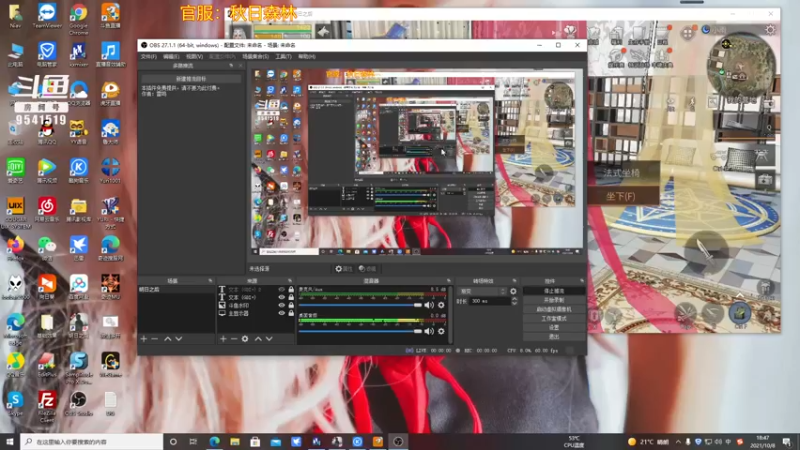
Task: Move source down in Sources panel
Action: coord(269,339)
